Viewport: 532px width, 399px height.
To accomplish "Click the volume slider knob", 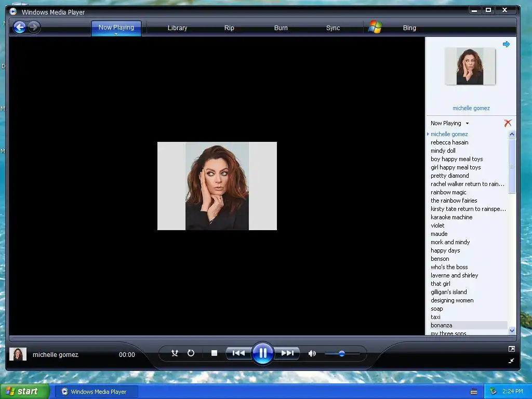I will pyautogui.click(x=342, y=353).
